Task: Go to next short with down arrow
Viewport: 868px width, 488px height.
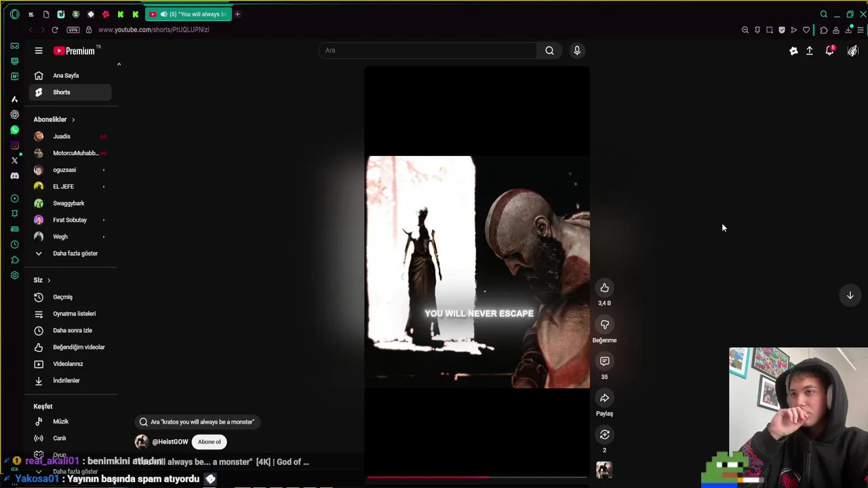Action: pos(850,296)
